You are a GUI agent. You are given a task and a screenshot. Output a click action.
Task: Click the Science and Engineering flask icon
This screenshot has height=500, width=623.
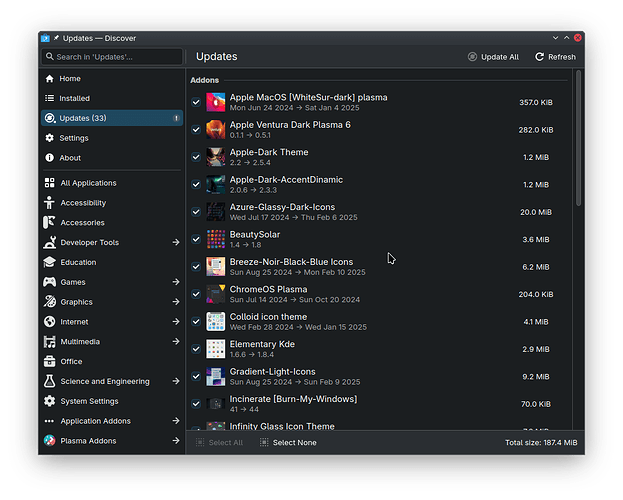[50, 381]
